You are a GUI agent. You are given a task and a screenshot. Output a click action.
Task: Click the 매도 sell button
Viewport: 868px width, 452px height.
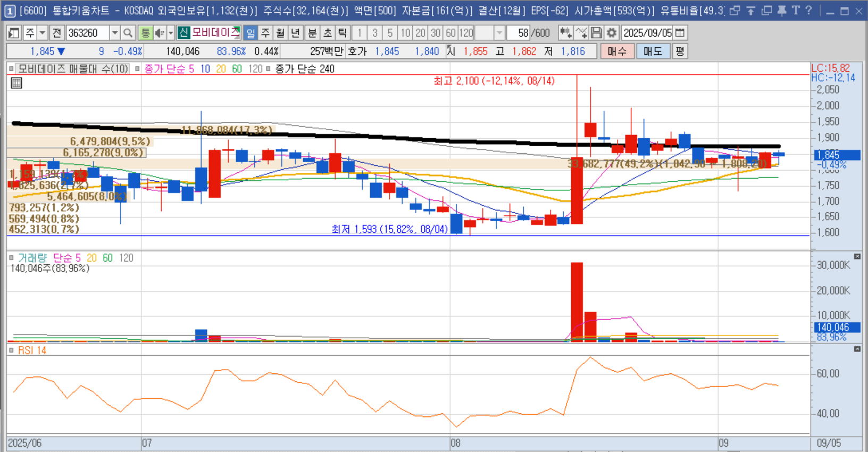pyautogui.click(x=653, y=51)
